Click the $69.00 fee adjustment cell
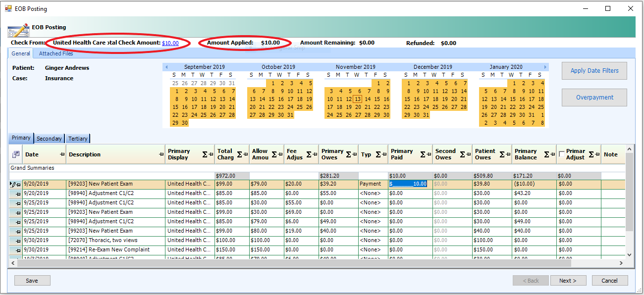Image resolution: width=644 pixels, height=295 pixels. pos(301,212)
